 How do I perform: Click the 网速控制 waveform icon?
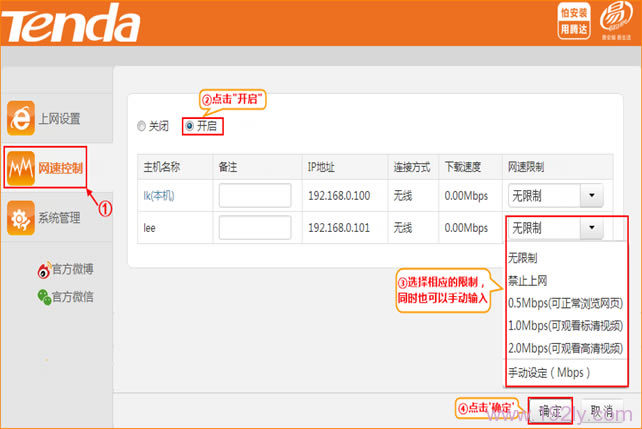(21, 167)
